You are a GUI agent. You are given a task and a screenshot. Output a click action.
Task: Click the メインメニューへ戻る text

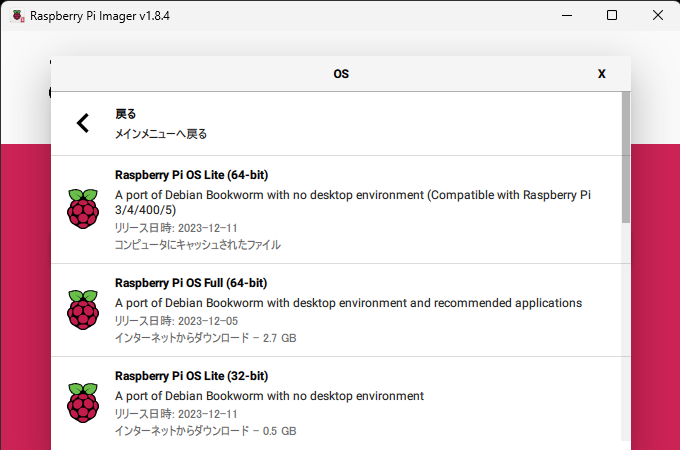coord(161,133)
